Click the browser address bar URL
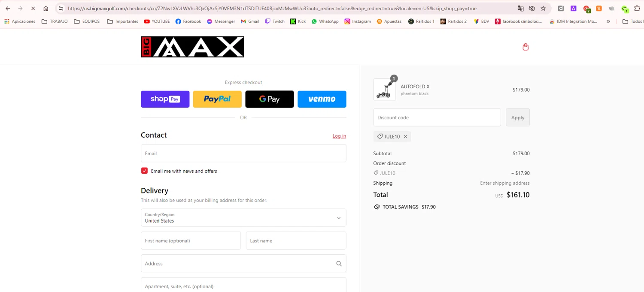Image resolution: width=644 pixels, height=292 pixels. coord(272,8)
